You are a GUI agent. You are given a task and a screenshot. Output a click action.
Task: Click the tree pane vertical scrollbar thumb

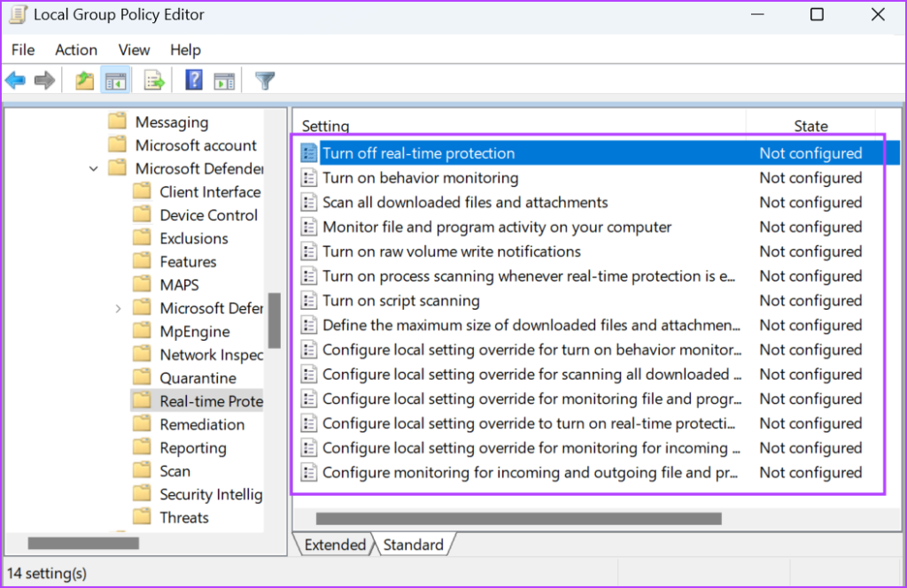(x=275, y=321)
